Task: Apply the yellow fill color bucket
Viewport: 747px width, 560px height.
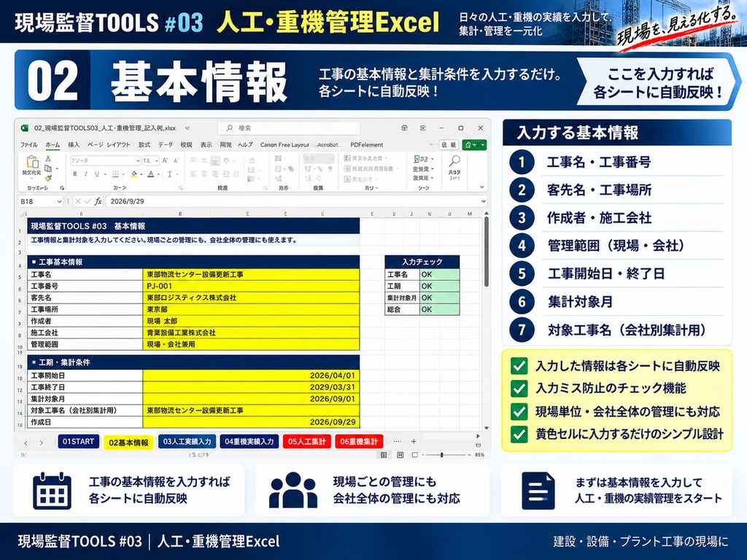Action: tap(134, 174)
